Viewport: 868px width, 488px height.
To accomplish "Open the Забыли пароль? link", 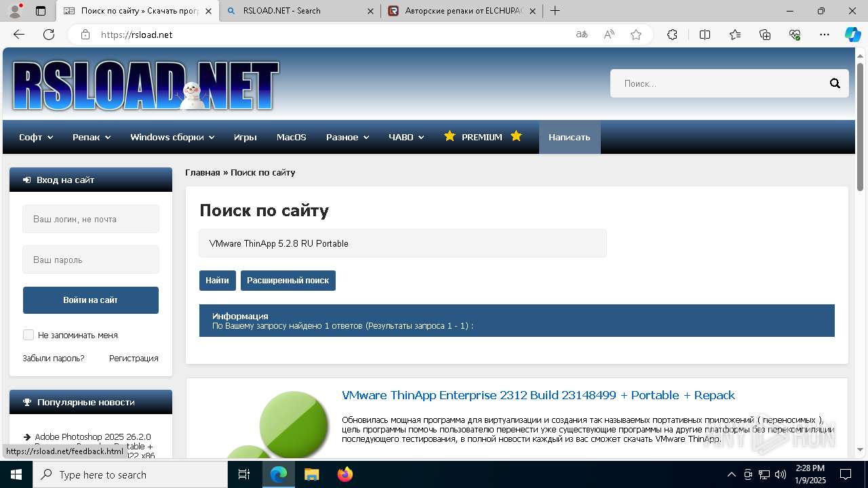I will 54,358.
